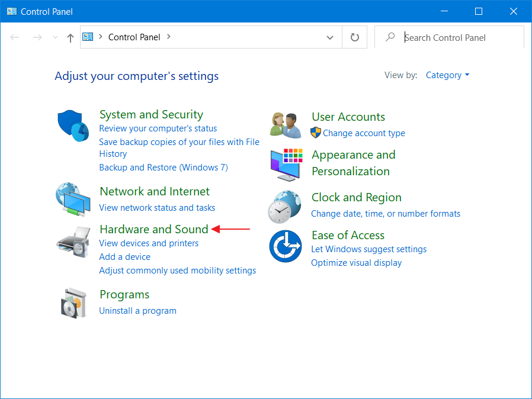Click the Appearance and Personalization monitor icon
Viewport: 532px width, 399px height.
pyautogui.click(x=286, y=165)
